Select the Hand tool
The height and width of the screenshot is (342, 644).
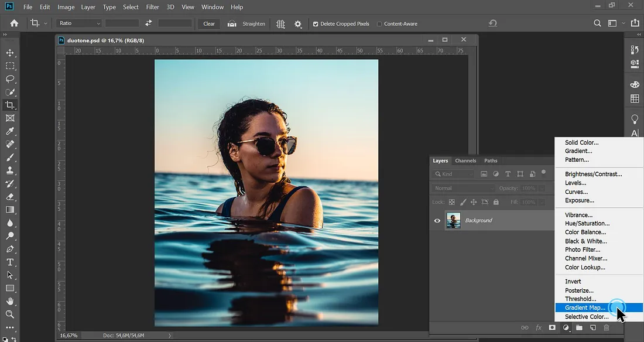pos(10,302)
